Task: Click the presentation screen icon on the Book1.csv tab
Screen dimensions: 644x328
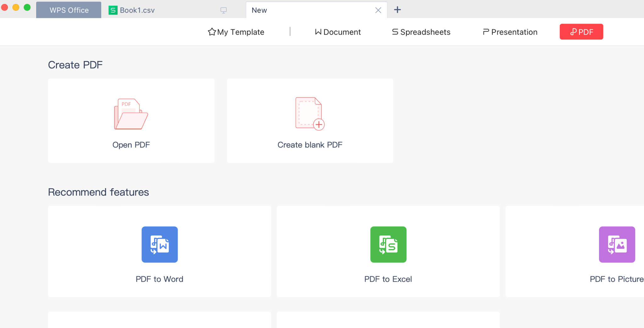Action: [x=224, y=10]
